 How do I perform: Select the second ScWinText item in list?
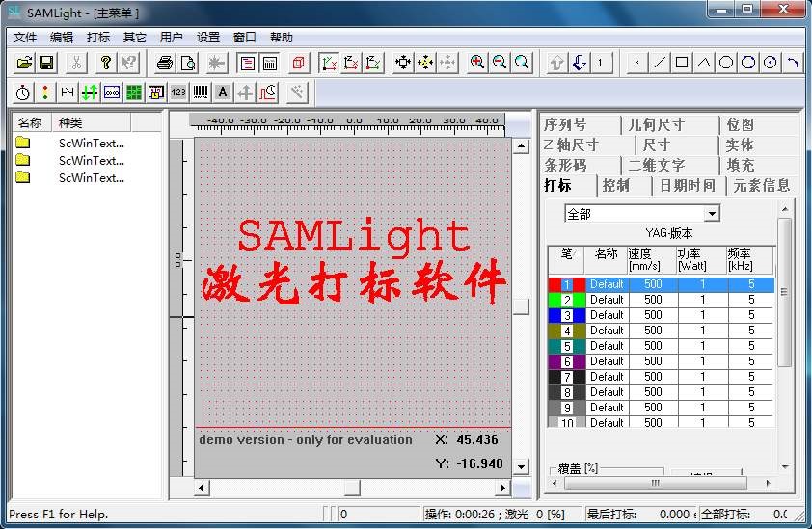click(91, 160)
